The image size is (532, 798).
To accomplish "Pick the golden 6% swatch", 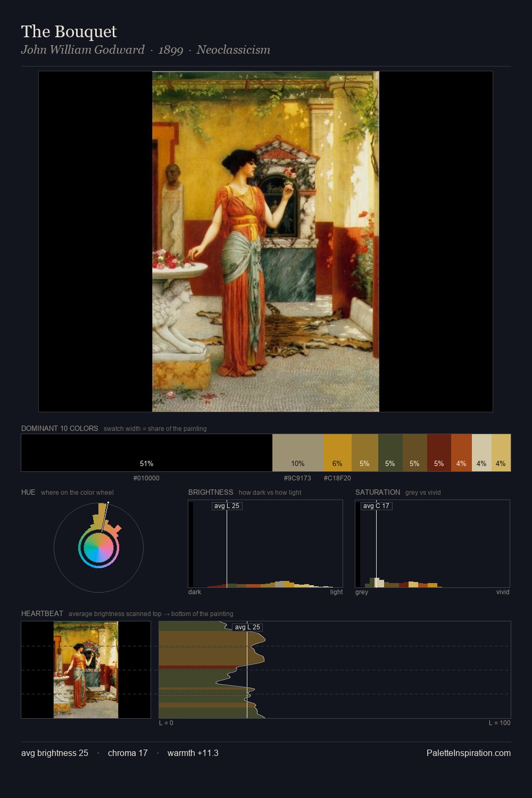I will click(337, 453).
